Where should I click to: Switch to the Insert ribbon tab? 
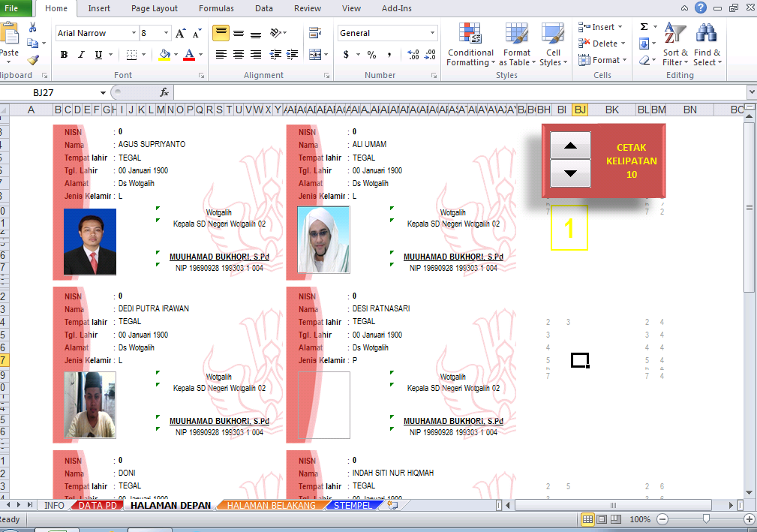[99, 8]
